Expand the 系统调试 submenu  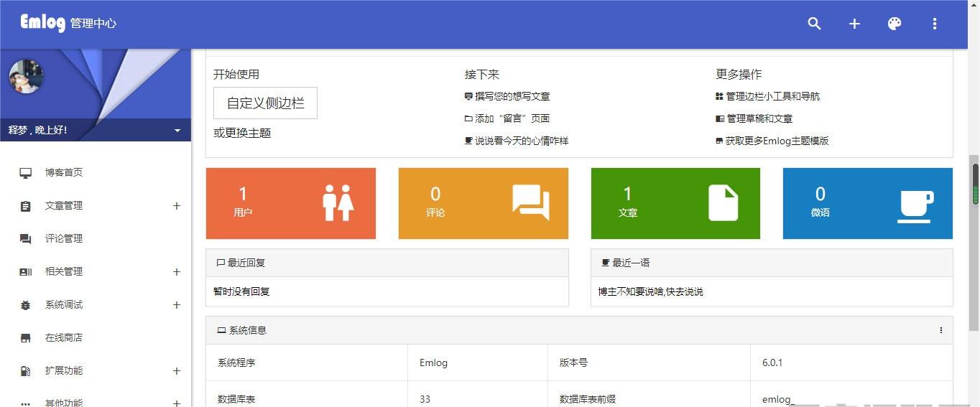[177, 305]
